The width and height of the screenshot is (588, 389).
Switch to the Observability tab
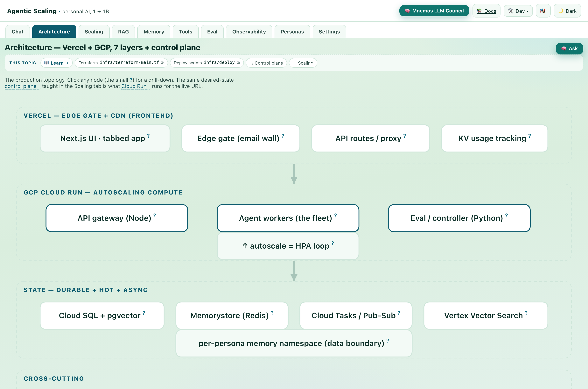(249, 32)
